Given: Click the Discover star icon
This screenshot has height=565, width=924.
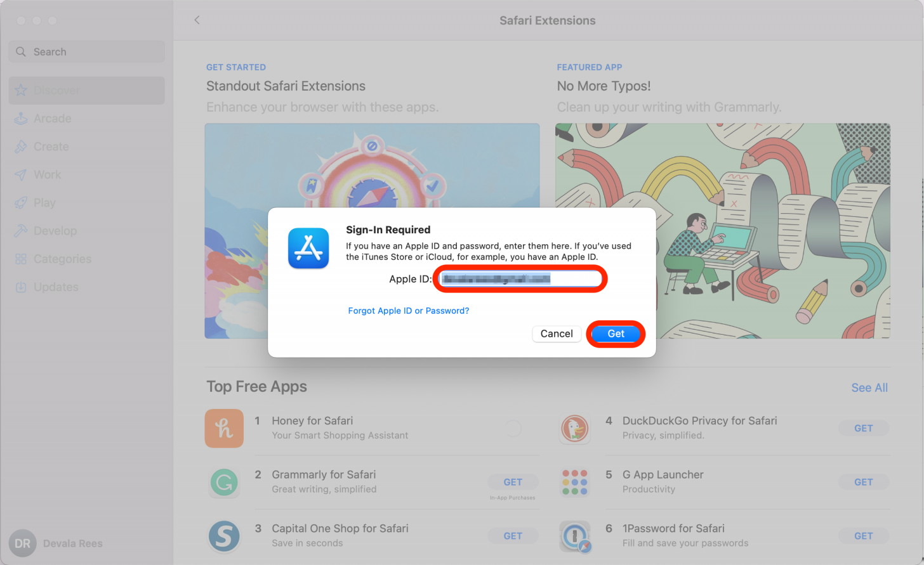Looking at the screenshot, I should point(21,90).
